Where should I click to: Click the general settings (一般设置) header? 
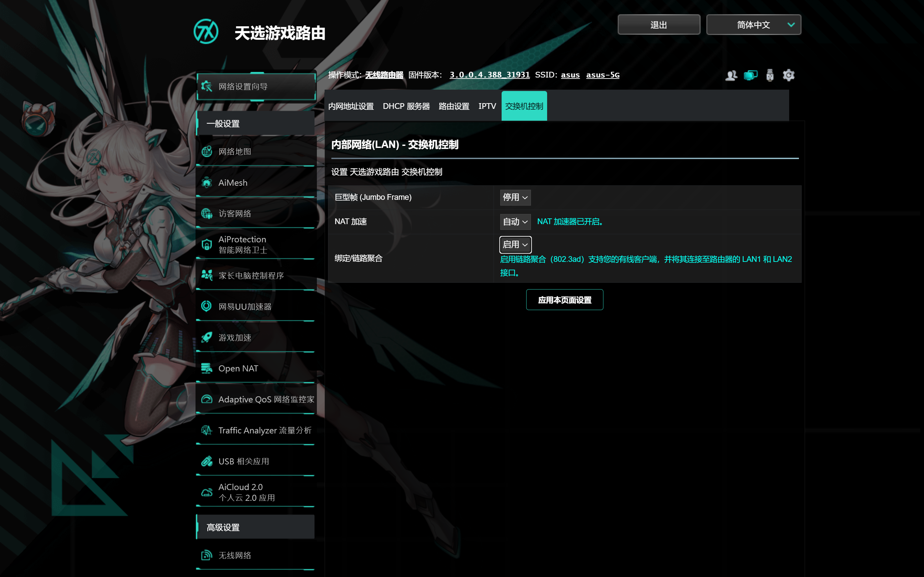[x=255, y=123]
